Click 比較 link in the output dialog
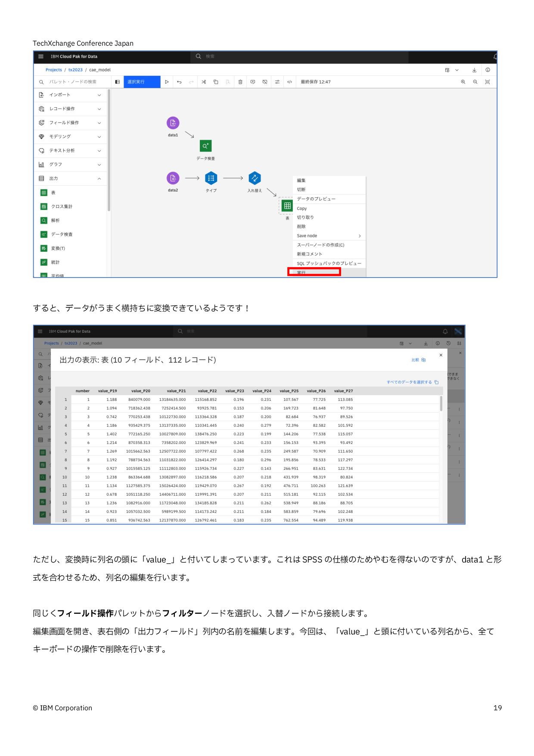This screenshot has width=534, height=756. tap(418, 360)
